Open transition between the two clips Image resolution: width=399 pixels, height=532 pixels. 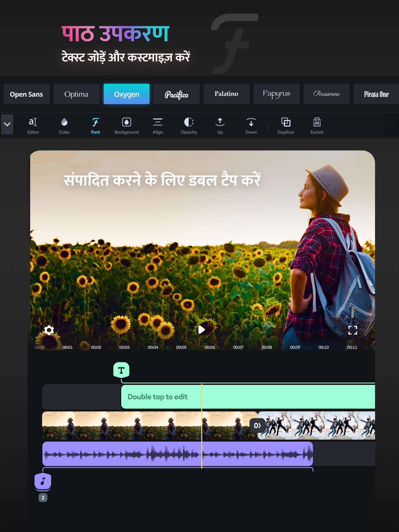point(257,425)
